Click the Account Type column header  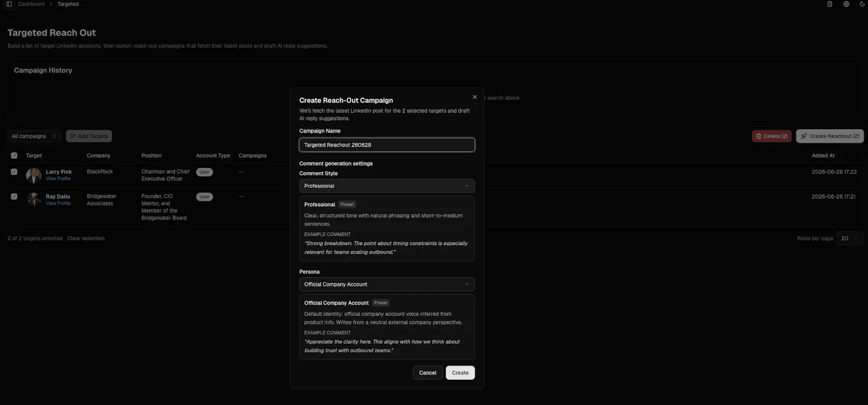(213, 155)
